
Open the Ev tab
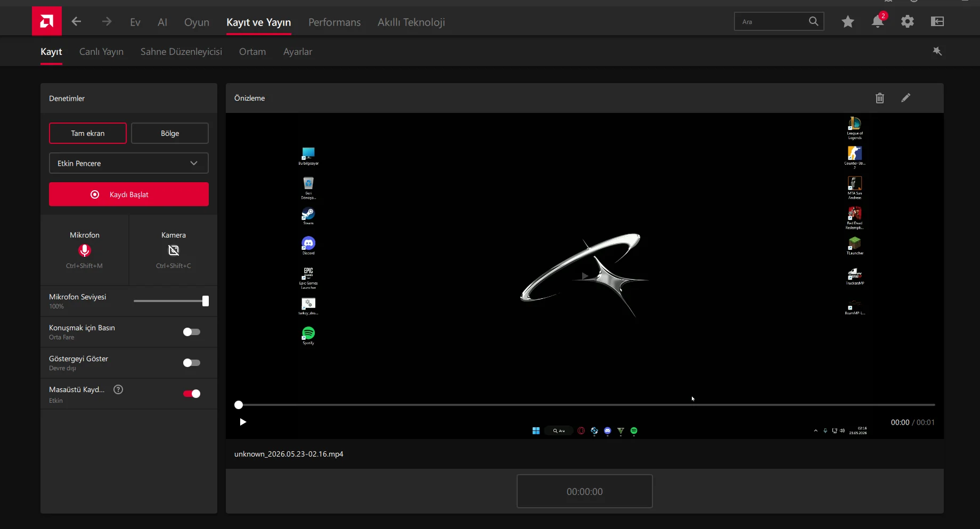(135, 22)
